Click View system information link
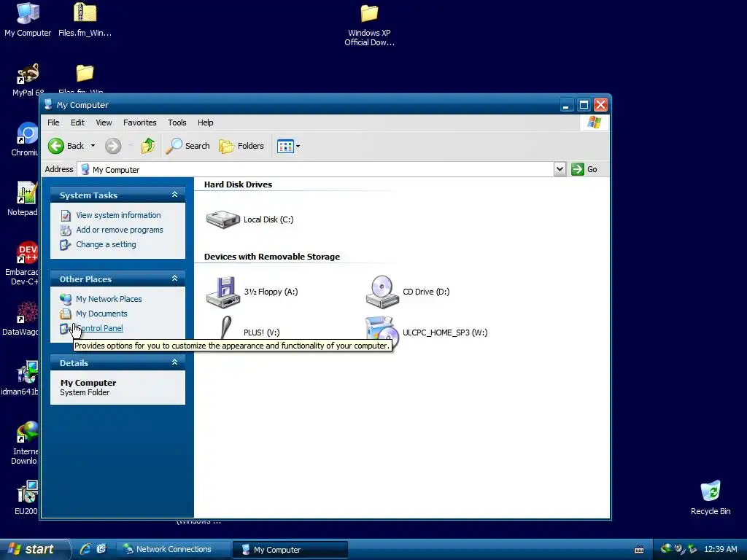747x560 pixels. click(118, 215)
